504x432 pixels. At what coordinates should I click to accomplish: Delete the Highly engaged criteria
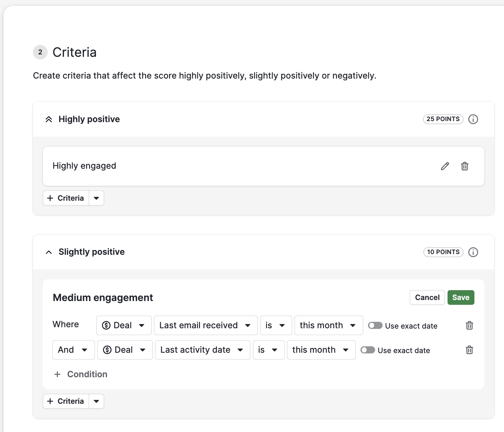point(465,166)
